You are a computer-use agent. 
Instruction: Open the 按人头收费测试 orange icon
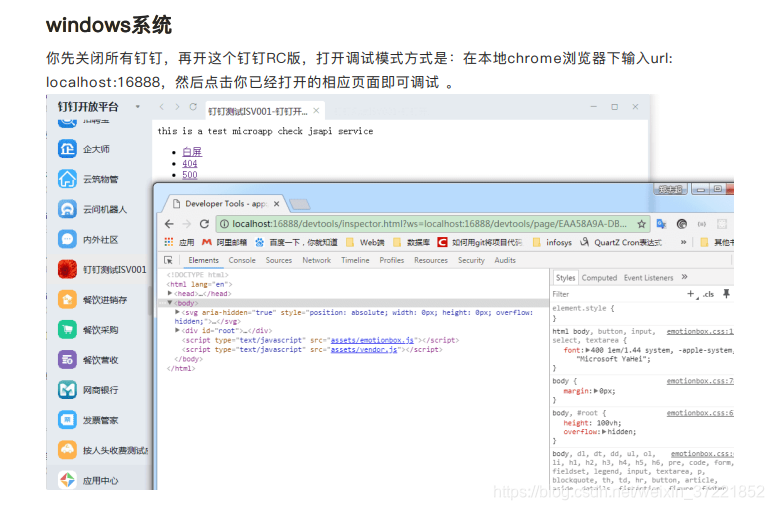coord(67,450)
